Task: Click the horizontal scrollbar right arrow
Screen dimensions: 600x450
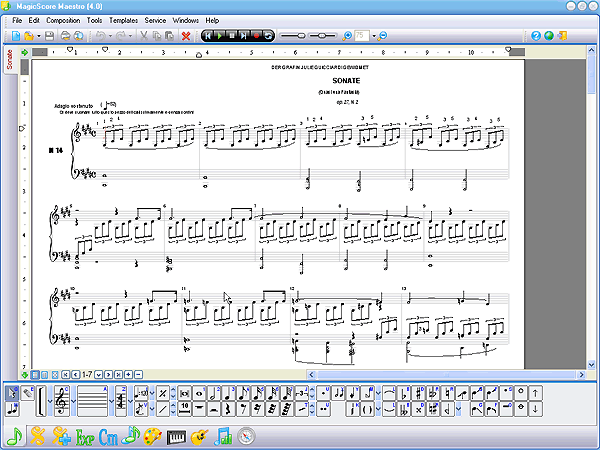Action: 581,375
